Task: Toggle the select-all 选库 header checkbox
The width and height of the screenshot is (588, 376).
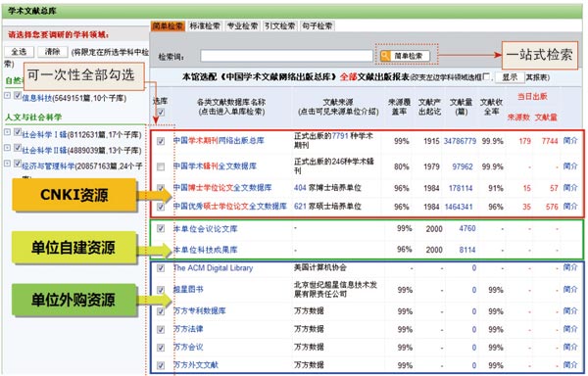Action: pos(161,112)
